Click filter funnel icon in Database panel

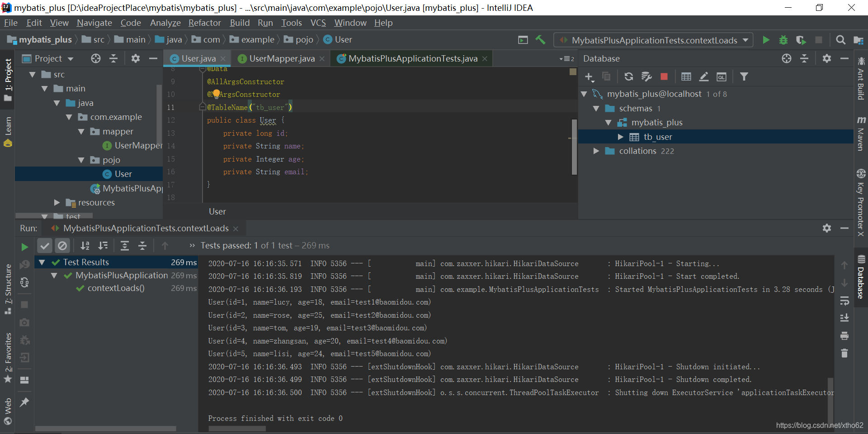(744, 76)
